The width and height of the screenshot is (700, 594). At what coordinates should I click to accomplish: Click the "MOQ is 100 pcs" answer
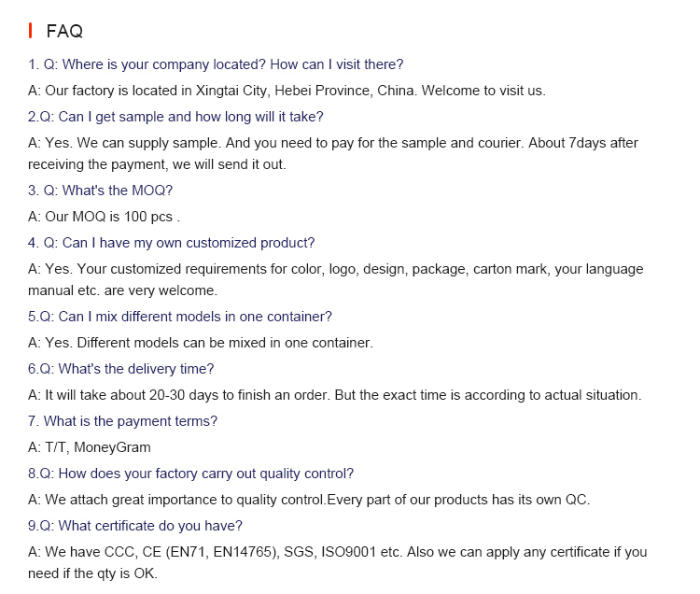104,217
